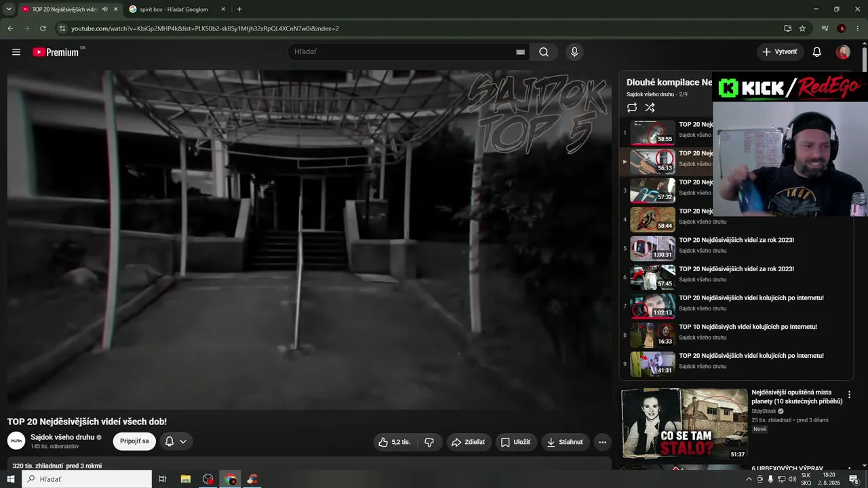Open options menu for Nejděsivější opuštěná místa video
The image size is (868, 488).
pyautogui.click(x=849, y=394)
